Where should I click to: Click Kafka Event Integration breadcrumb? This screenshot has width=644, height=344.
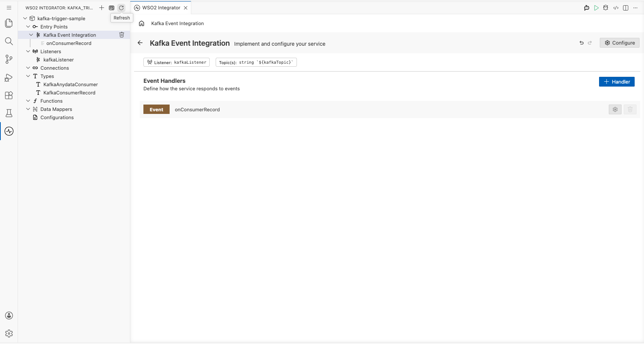[x=177, y=24]
